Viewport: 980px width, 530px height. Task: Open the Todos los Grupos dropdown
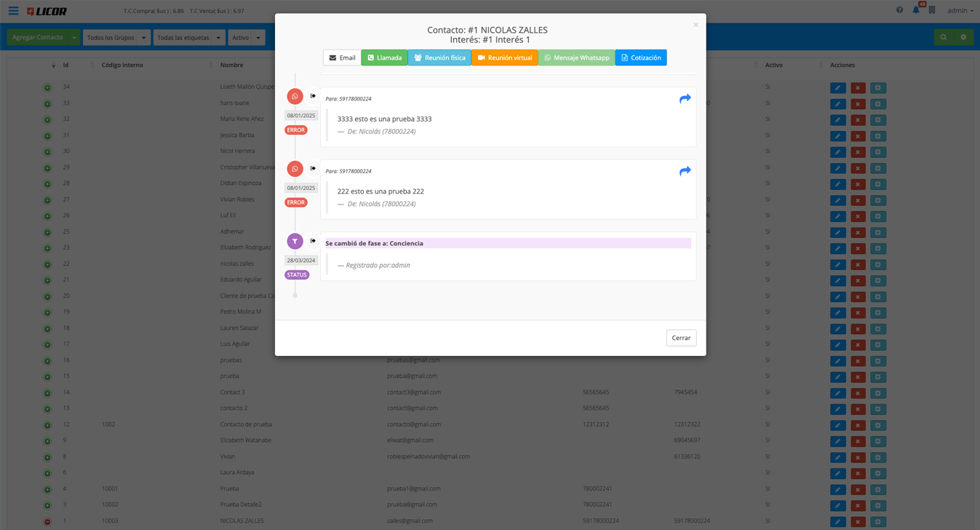pos(116,38)
